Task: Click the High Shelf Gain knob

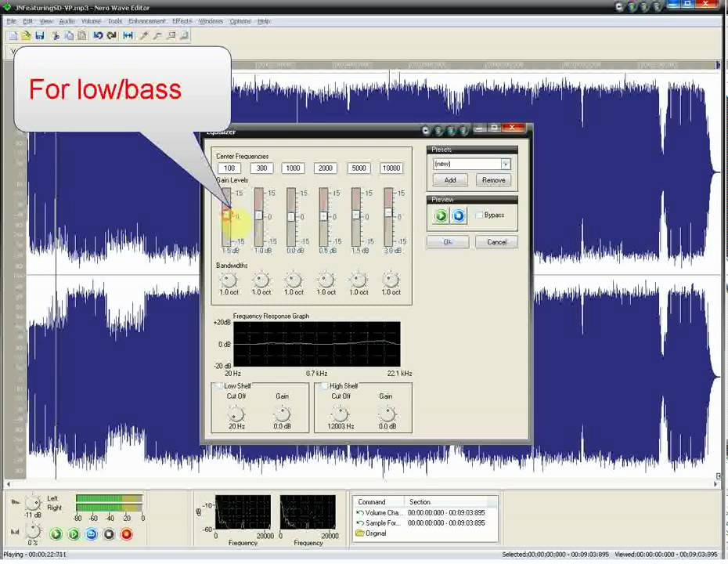Action: pos(387,414)
